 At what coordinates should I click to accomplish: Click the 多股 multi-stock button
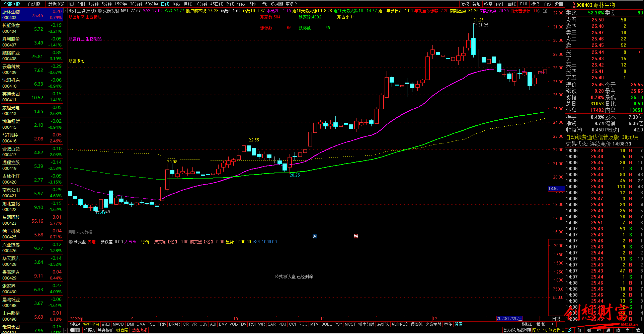488,4
